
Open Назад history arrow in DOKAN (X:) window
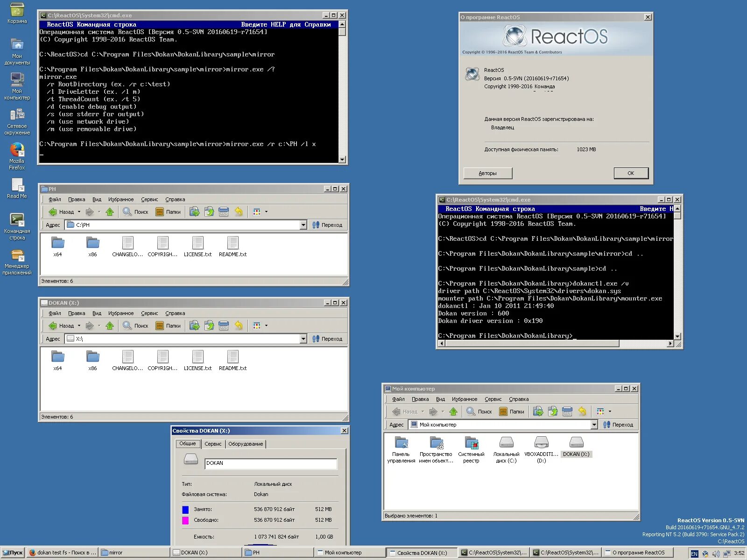click(x=79, y=326)
